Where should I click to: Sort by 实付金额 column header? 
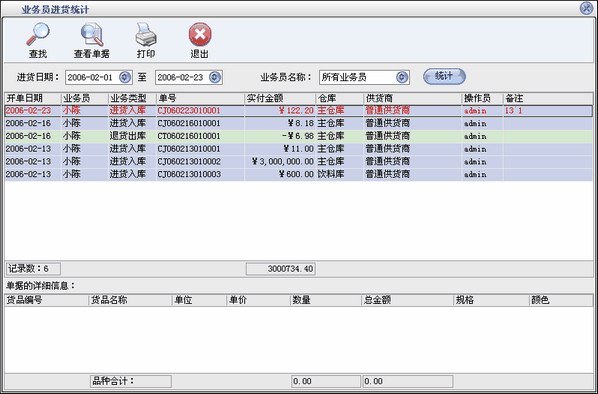click(x=280, y=98)
